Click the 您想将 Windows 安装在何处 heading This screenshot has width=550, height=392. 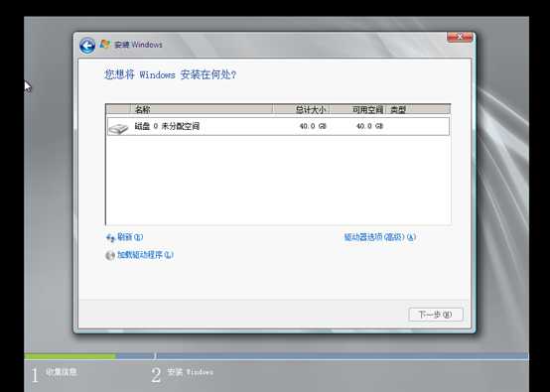point(170,74)
